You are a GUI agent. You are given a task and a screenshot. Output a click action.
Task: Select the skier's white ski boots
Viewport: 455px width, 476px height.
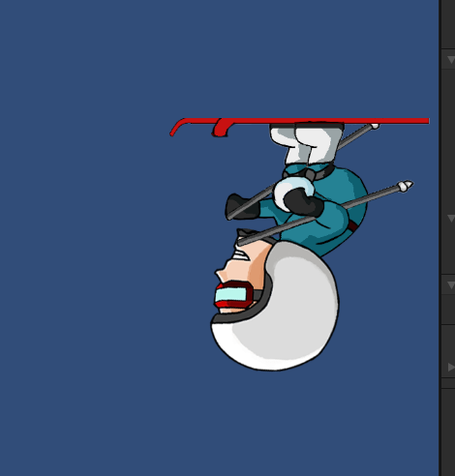tap(307, 143)
